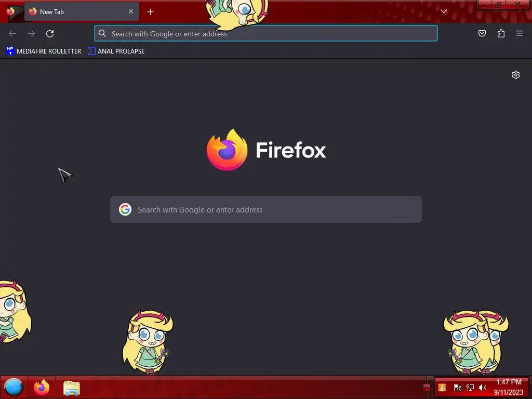Select the New Tab tab
The height and width of the screenshot is (399, 532).
(x=82, y=11)
